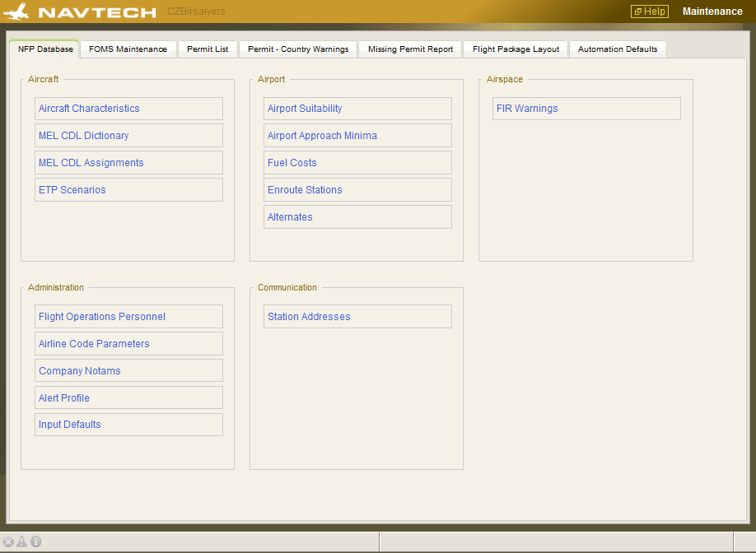The height and width of the screenshot is (553, 756).
Task: Open Station Addresses
Action: (357, 317)
